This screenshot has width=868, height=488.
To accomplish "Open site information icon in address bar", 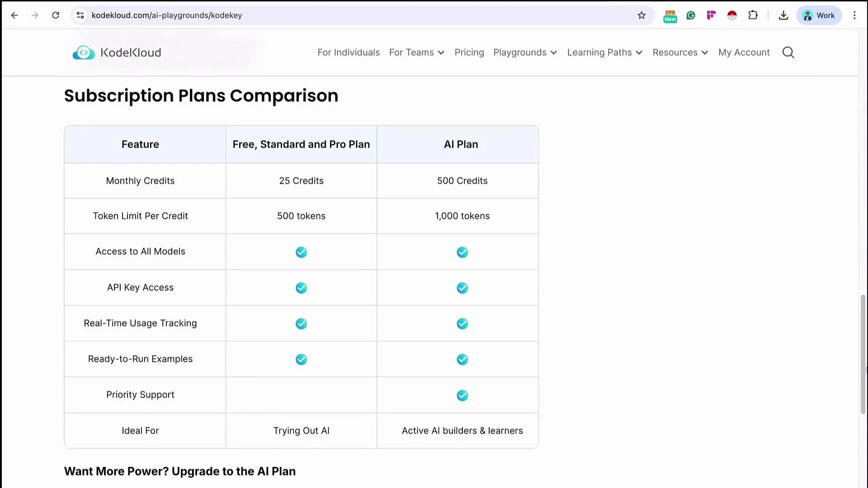I will click(80, 15).
